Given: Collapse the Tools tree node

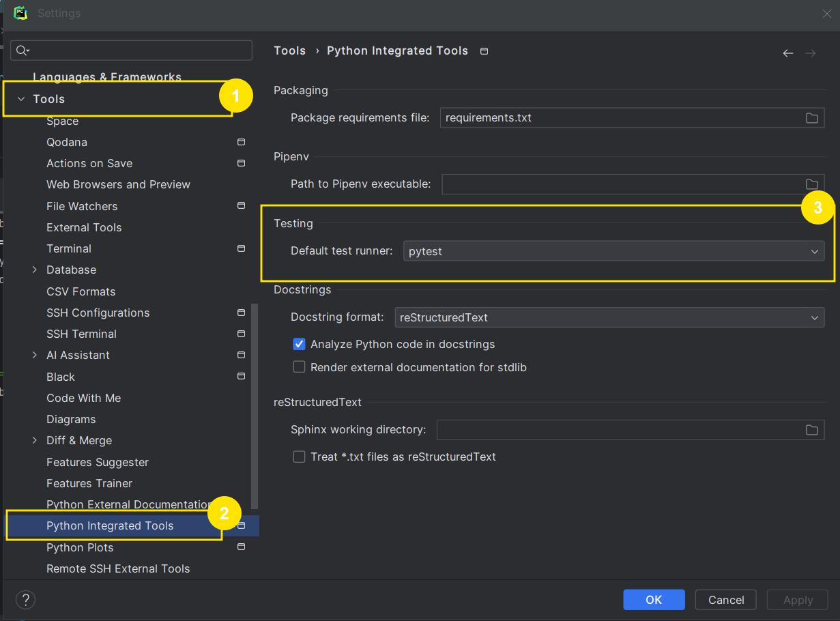Looking at the screenshot, I should pyautogui.click(x=21, y=99).
